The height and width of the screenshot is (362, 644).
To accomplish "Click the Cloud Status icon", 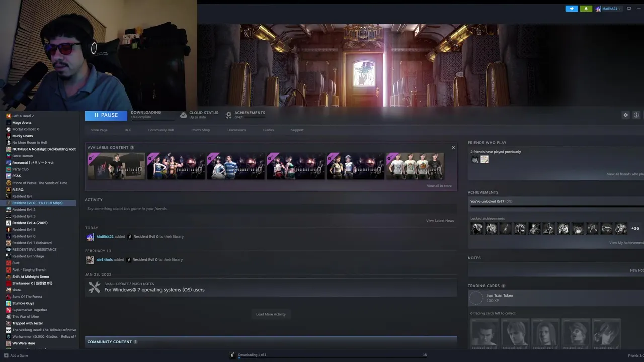I will click(x=183, y=115).
